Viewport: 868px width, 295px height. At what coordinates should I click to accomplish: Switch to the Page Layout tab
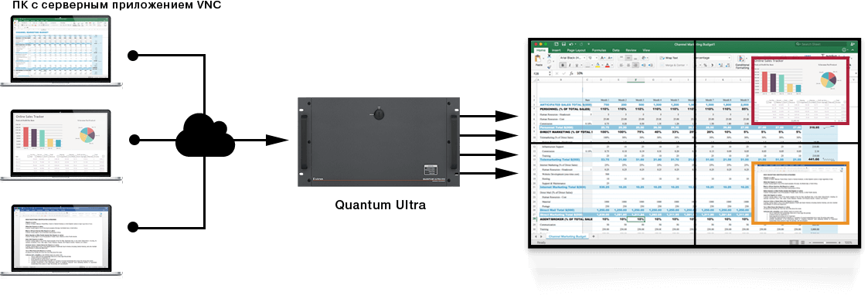tap(577, 50)
